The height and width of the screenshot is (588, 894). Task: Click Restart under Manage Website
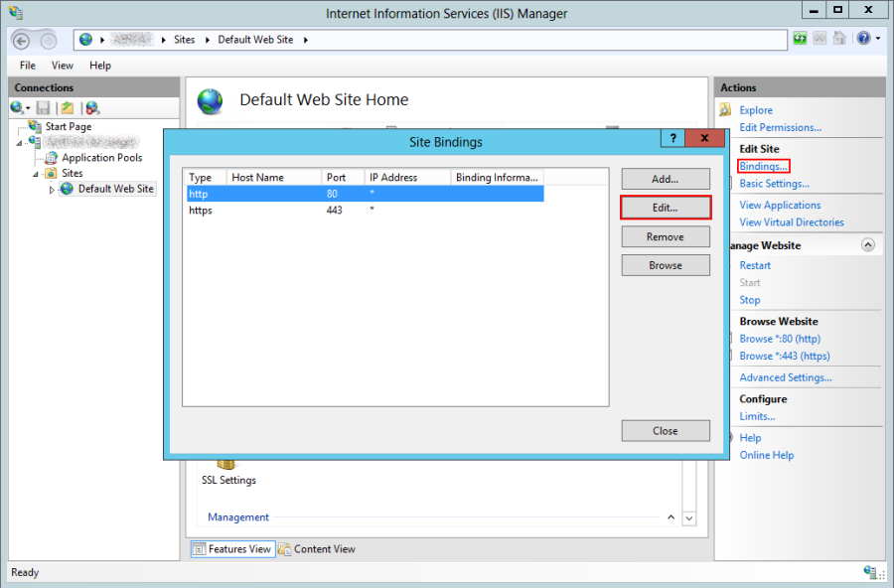point(755,265)
